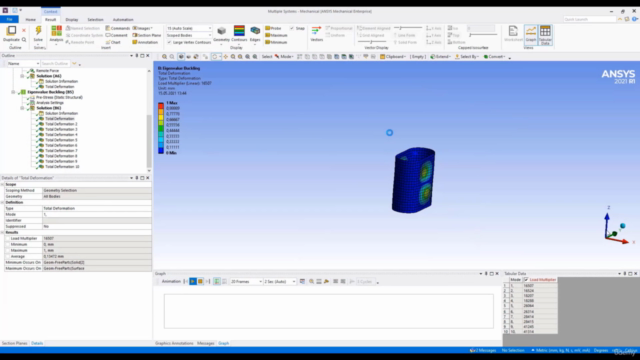Click the find magnifier under Duplicate
This screenshot has height=360, width=640.
click(24, 40)
